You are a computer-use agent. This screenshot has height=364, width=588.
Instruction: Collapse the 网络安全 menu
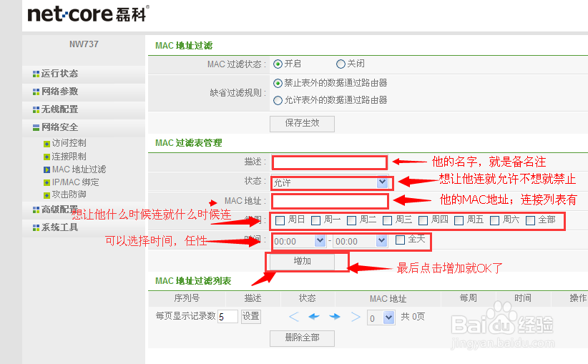pyautogui.click(x=59, y=128)
